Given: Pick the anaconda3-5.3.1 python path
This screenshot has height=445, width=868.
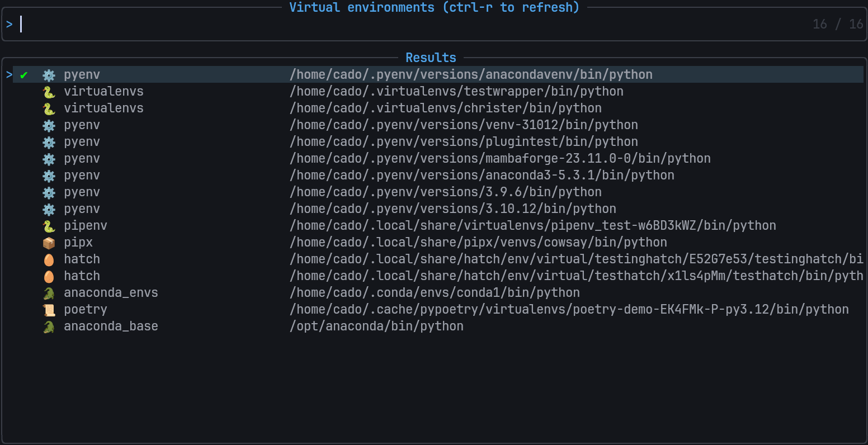Looking at the screenshot, I should (482, 176).
